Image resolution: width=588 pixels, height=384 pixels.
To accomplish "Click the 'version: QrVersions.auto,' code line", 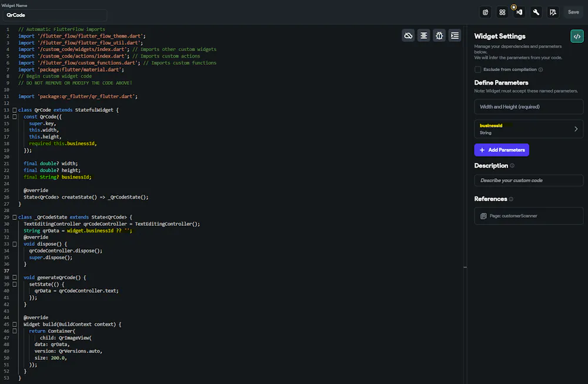I will click(x=68, y=352).
